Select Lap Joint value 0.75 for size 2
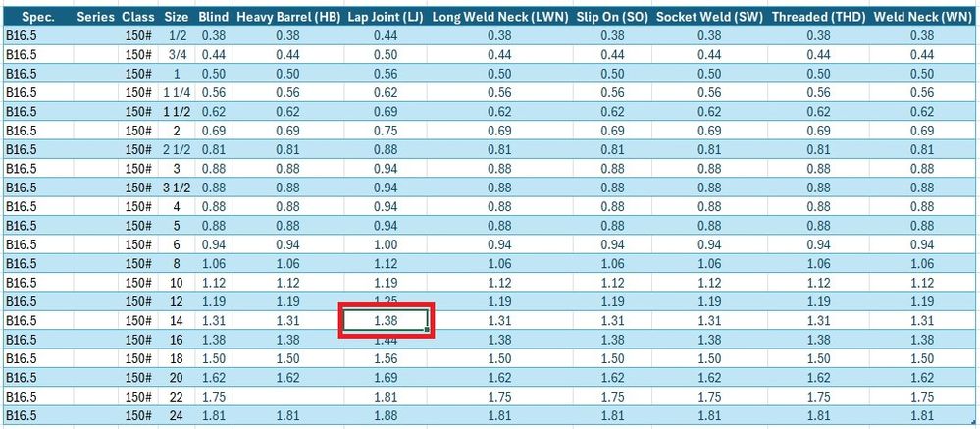The height and width of the screenshot is (429, 980). coord(386,131)
